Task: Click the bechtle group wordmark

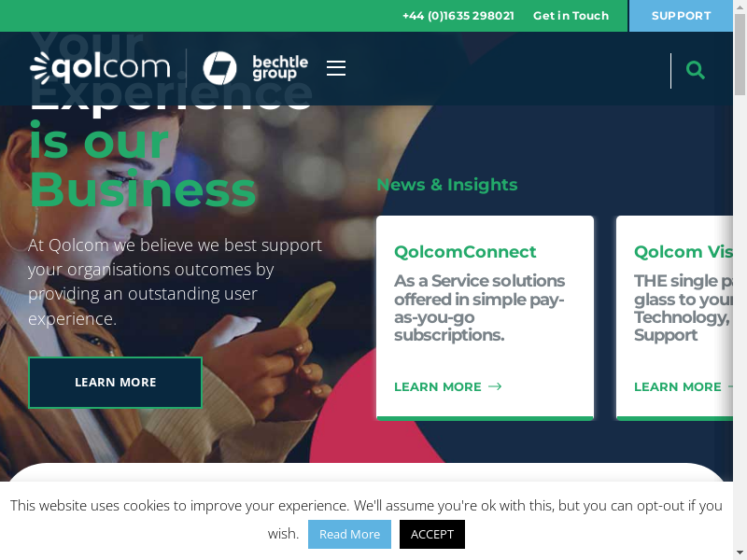Action: click(x=280, y=68)
